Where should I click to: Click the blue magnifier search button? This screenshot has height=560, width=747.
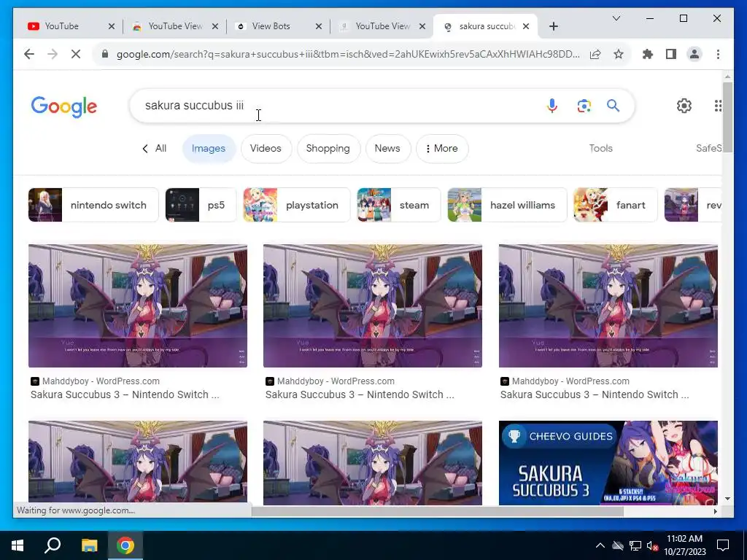pos(613,106)
